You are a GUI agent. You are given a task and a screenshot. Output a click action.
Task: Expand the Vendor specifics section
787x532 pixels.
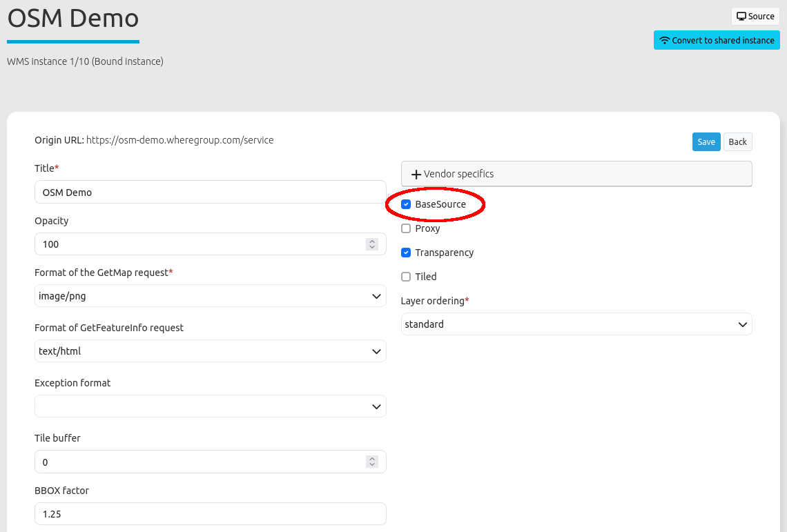point(576,174)
